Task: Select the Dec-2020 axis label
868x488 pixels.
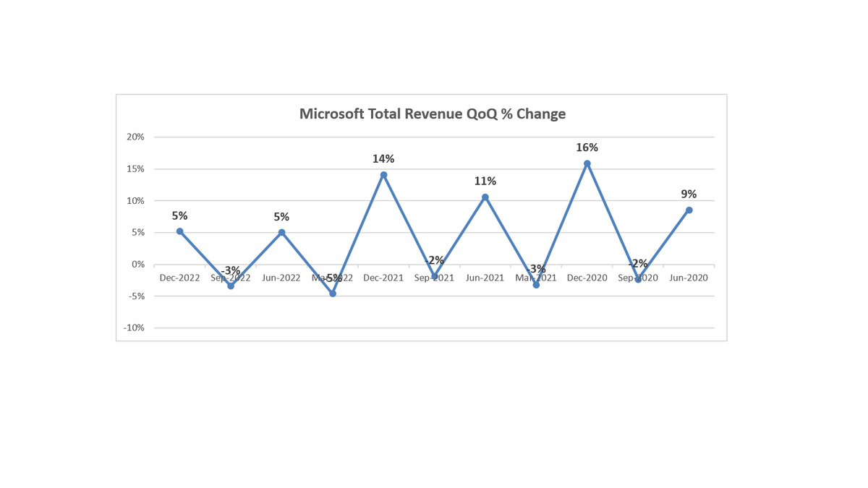Action: pos(587,278)
